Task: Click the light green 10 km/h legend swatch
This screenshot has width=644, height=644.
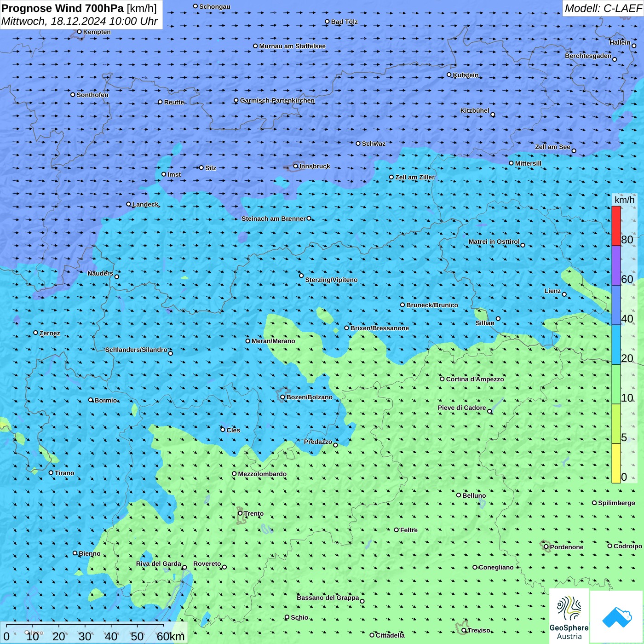Action: 616,384
